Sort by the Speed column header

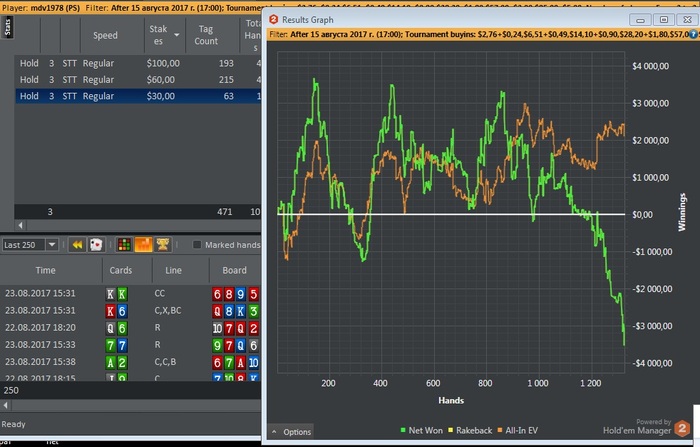click(105, 35)
